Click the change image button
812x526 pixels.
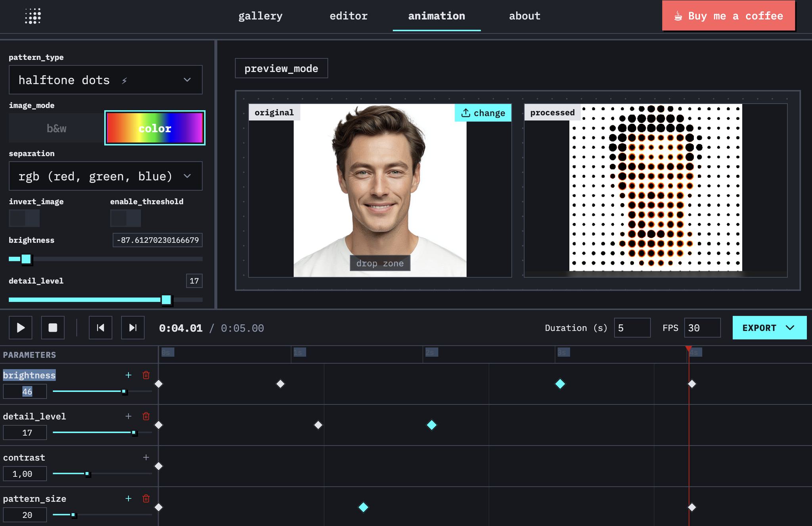tap(483, 113)
